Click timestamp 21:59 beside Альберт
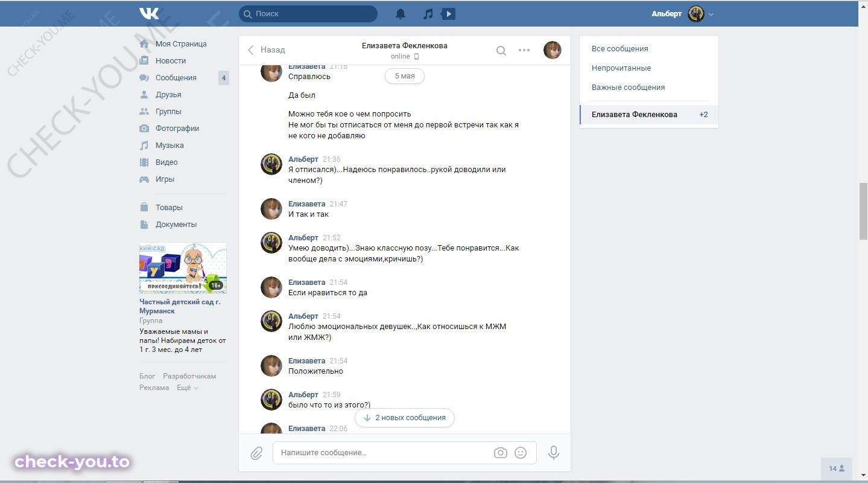The height and width of the screenshot is (483, 868). (332, 395)
